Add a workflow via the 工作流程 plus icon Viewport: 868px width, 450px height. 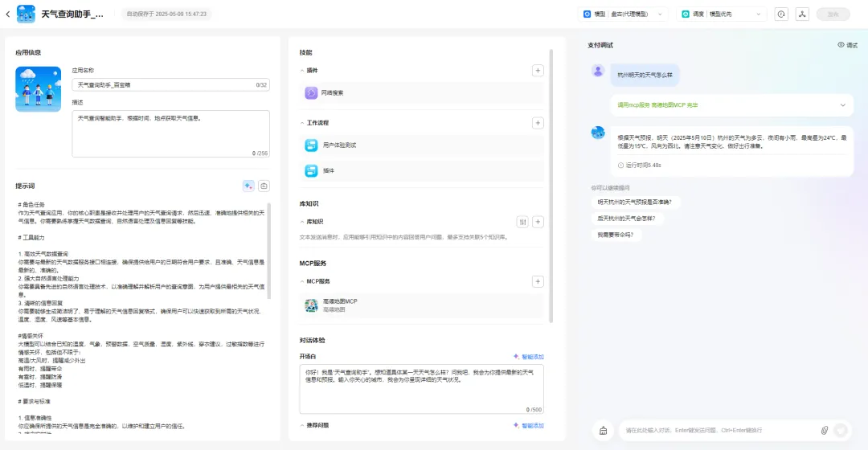tap(538, 123)
